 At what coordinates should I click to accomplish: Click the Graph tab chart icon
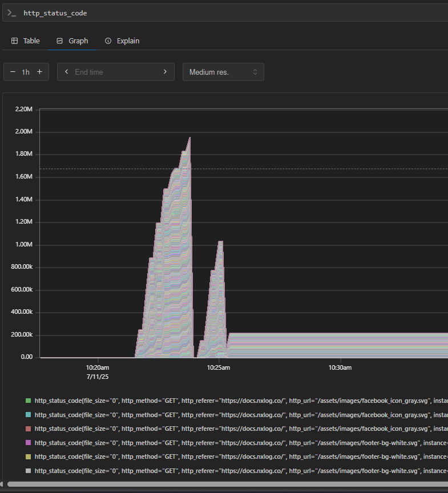click(59, 41)
